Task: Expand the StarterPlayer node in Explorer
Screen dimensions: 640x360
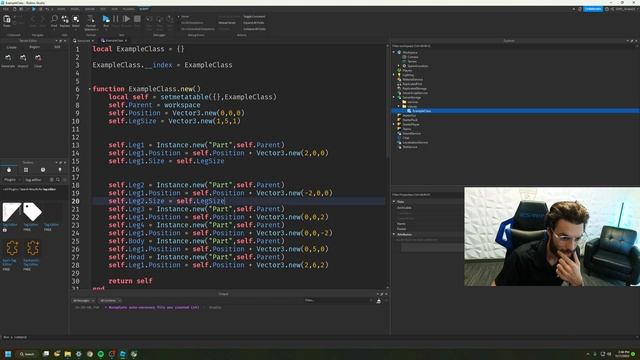Action: click(x=394, y=124)
